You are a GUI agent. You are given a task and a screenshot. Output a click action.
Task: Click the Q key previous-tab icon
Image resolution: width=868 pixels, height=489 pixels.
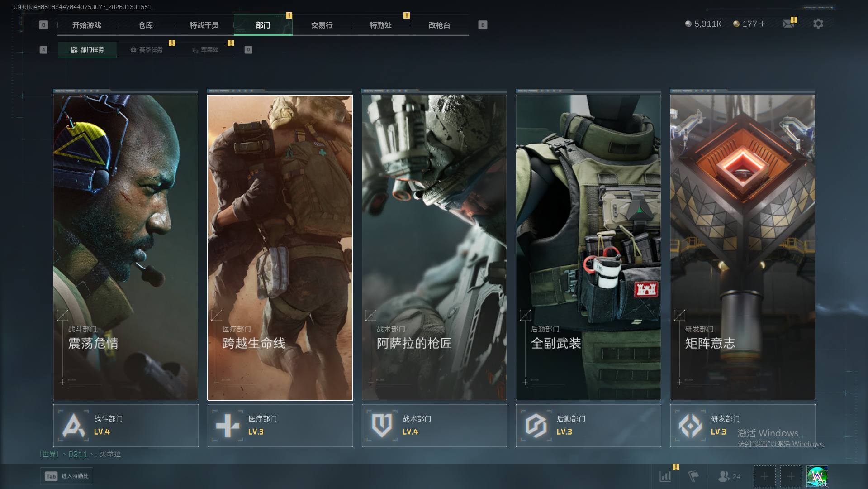[43, 25]
